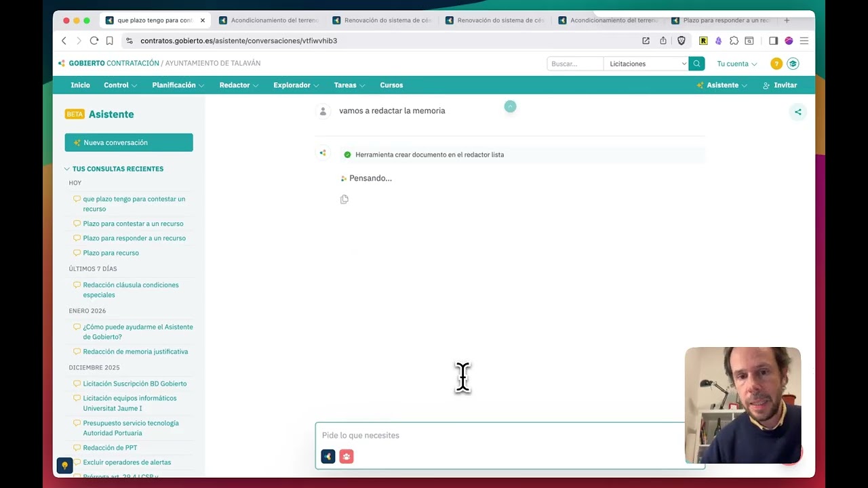This screenshot has height=488, width=868.
Task: Open the Tu cuenta dropdown
Action: click(x=737, y=64)
